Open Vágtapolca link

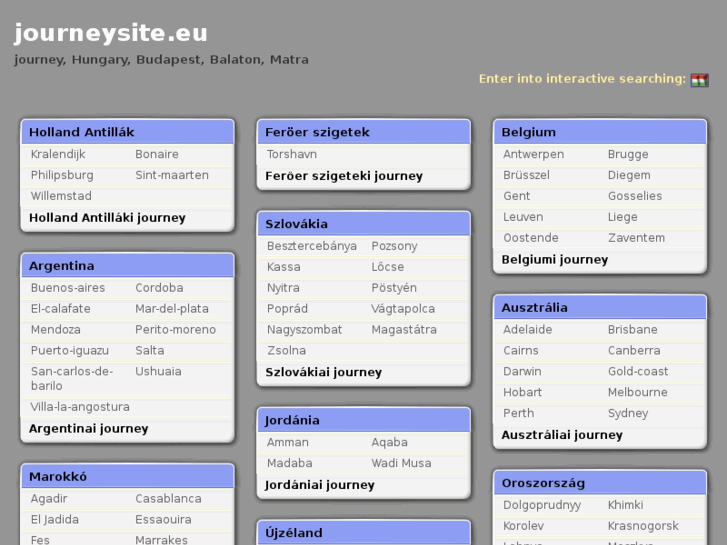point(403,309)
